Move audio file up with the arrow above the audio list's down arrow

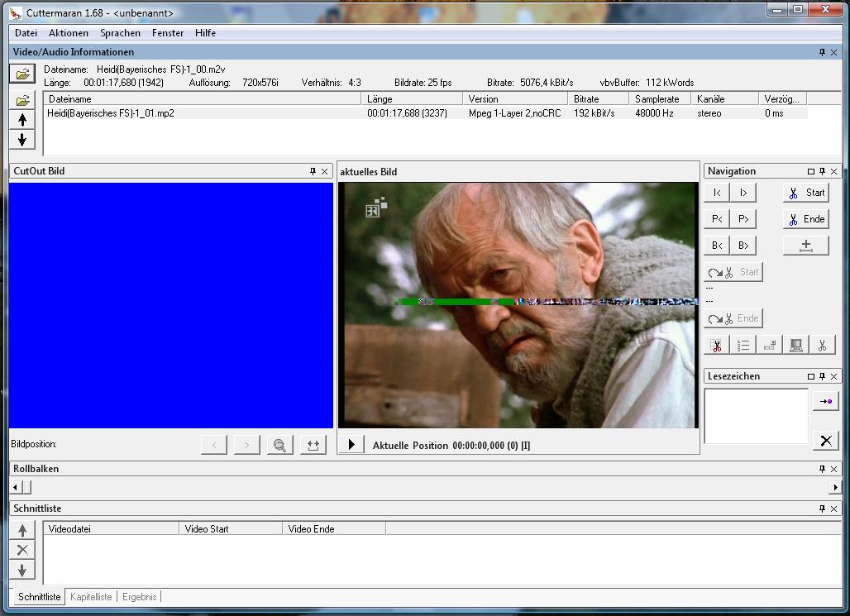tap(23, 120)
